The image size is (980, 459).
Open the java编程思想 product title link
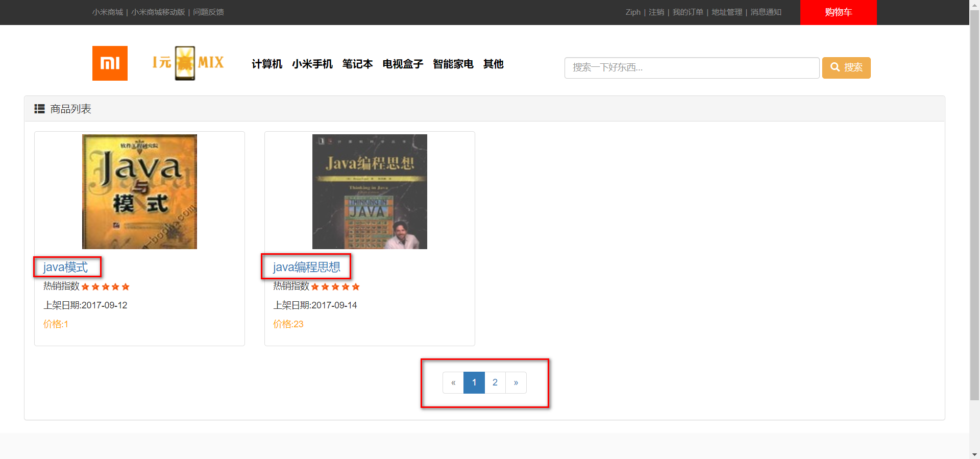[x=307, y=267]
